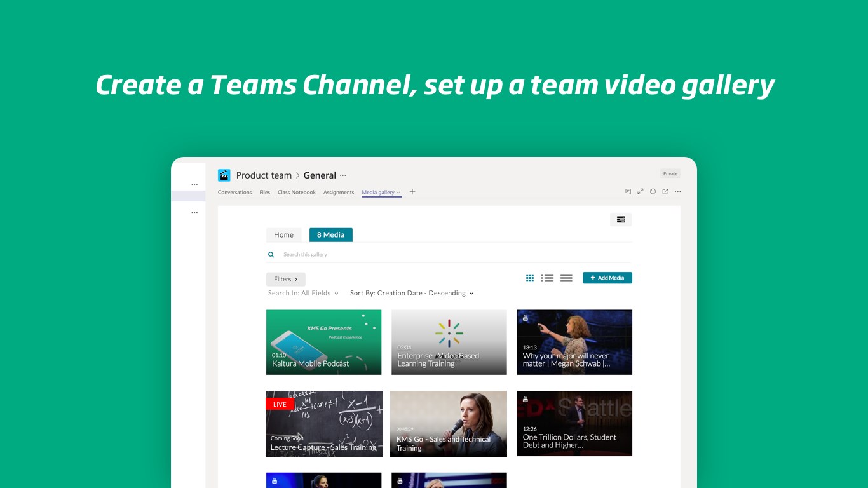Add a new tab with plus icon
The image size is (868, 488).
(x=412, y=192)
